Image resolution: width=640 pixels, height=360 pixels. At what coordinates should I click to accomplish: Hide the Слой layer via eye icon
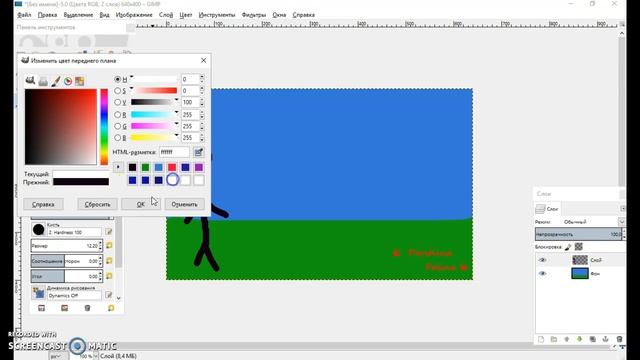[x=542, y=260]
